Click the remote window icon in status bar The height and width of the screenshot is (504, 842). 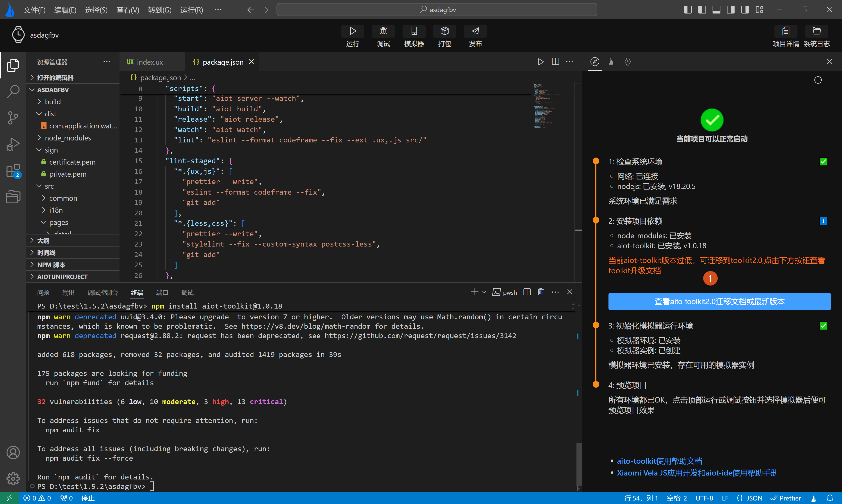click(9, 498)
